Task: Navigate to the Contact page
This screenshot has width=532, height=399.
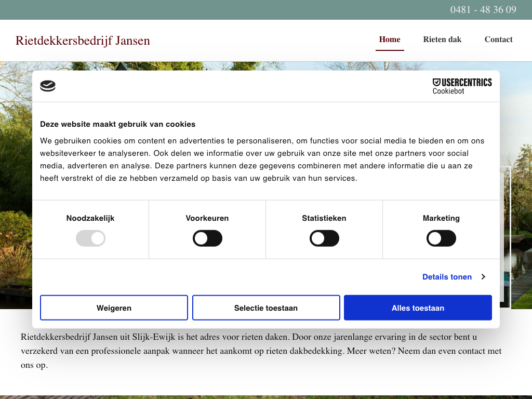Action: tap(498, 39)
